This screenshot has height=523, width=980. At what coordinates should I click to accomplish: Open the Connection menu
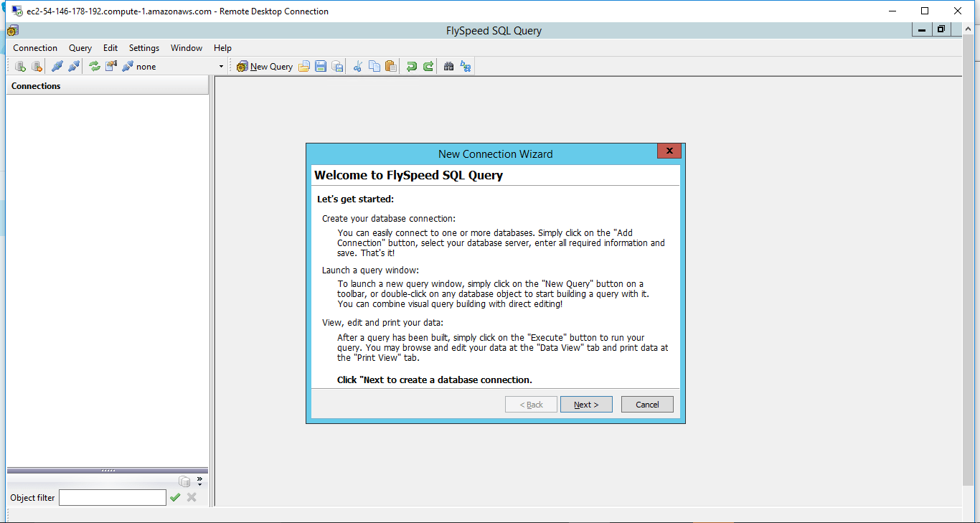coord(34,47)
